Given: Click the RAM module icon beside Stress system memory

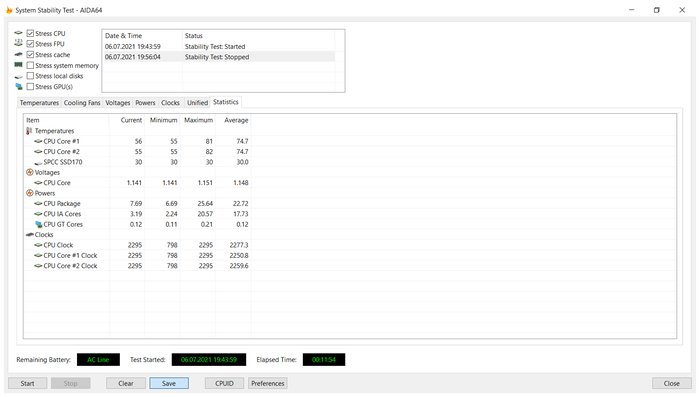Looking at the screenshot, I should 18,65.
